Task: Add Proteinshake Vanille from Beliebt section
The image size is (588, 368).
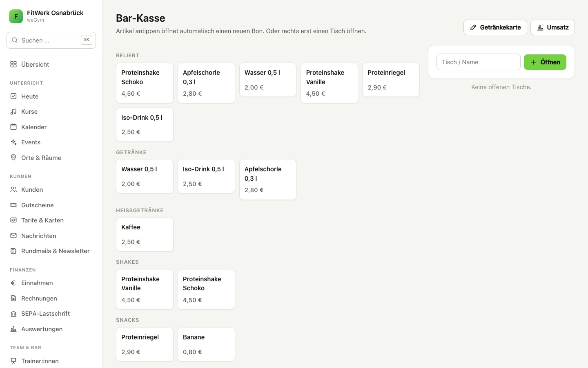Action: click(x=329, y=83)
